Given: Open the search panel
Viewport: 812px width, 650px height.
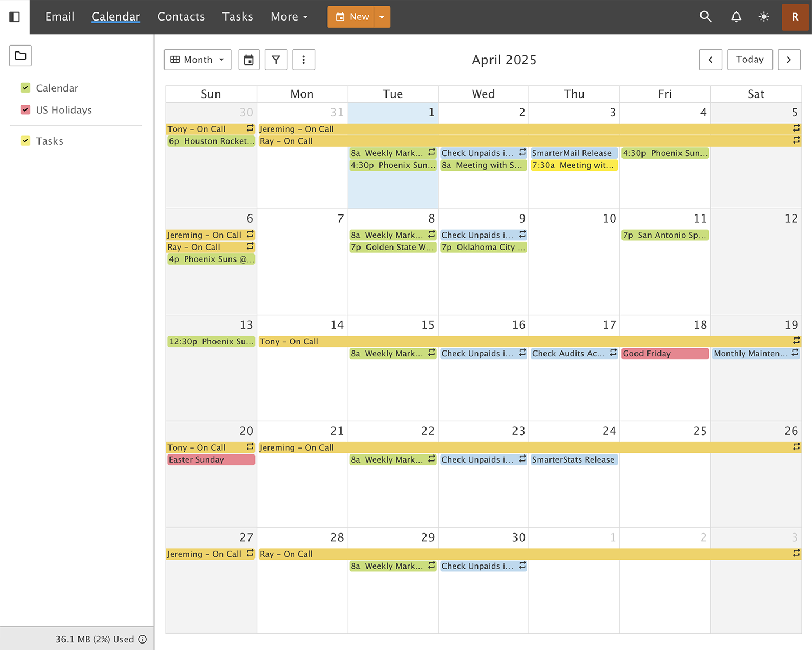Looking at the screenshot, I should coord(705,17).
